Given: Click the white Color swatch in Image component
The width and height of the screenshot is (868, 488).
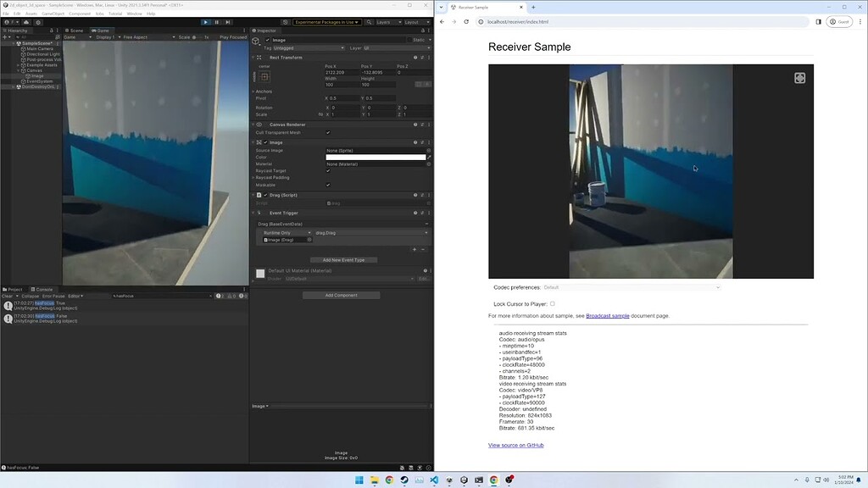Looking at the screenshot, I should point(375,158).
